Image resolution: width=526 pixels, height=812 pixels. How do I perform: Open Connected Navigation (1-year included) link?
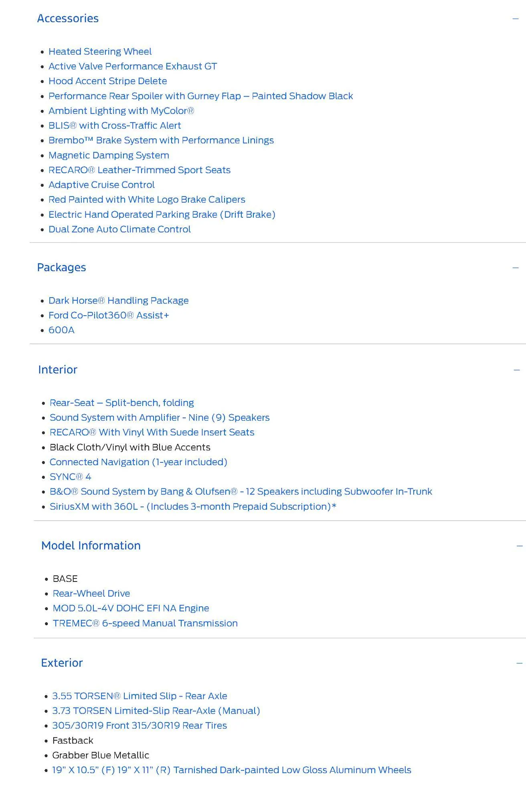click(138, 462)
